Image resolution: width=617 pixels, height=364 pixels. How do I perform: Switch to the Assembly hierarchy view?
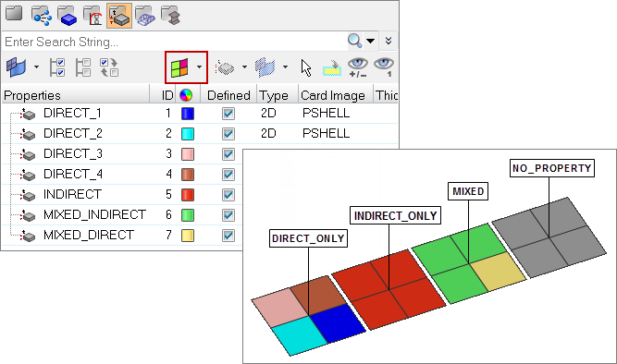coord(42,16)
